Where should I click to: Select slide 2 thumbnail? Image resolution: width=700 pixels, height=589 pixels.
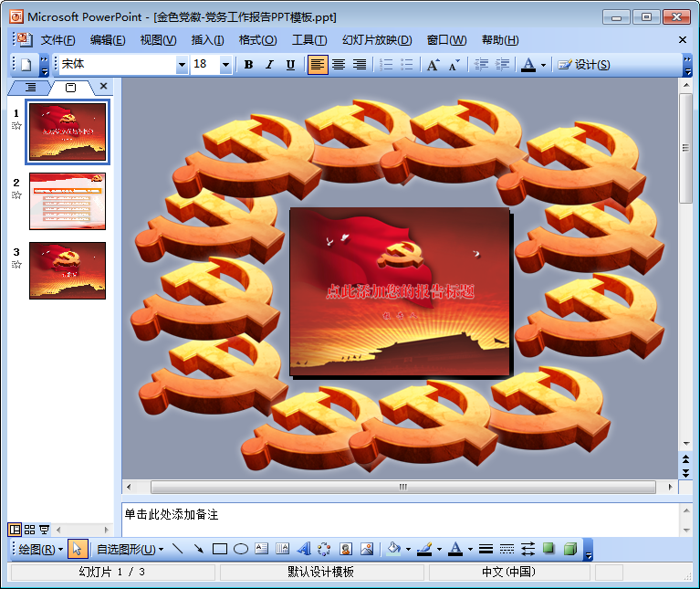pos(68,202)
